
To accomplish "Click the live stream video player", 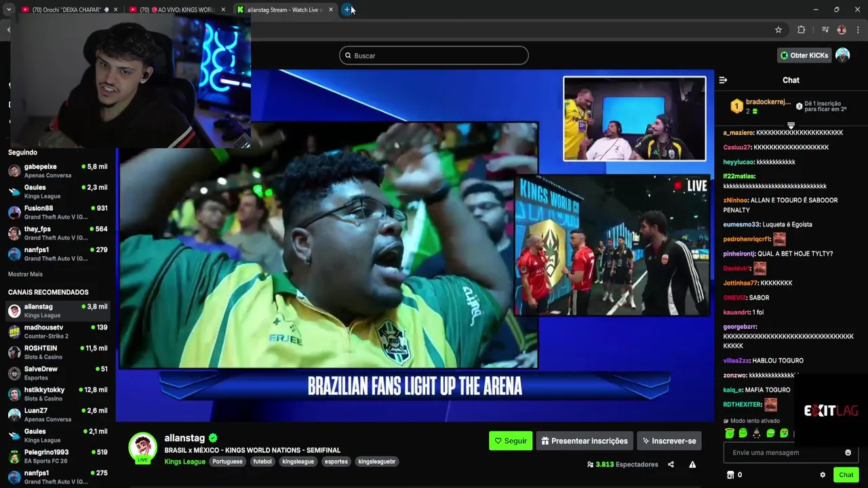I will (x=414, y=245).
